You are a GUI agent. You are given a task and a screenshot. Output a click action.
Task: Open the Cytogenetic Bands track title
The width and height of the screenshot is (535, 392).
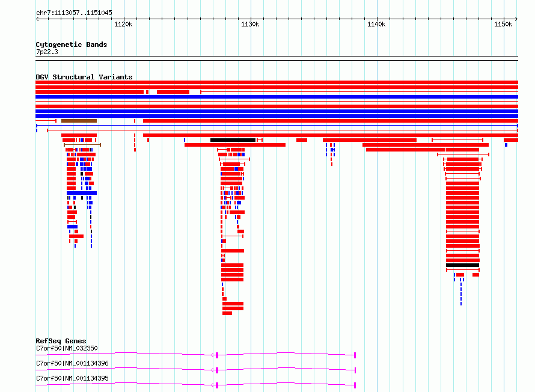click(72, 44)
